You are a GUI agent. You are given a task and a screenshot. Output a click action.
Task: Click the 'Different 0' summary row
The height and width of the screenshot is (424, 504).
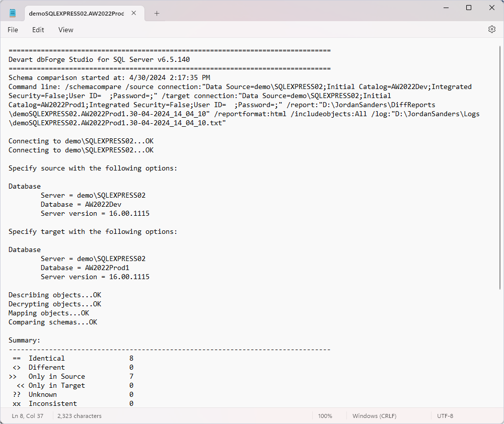(73, 367)
